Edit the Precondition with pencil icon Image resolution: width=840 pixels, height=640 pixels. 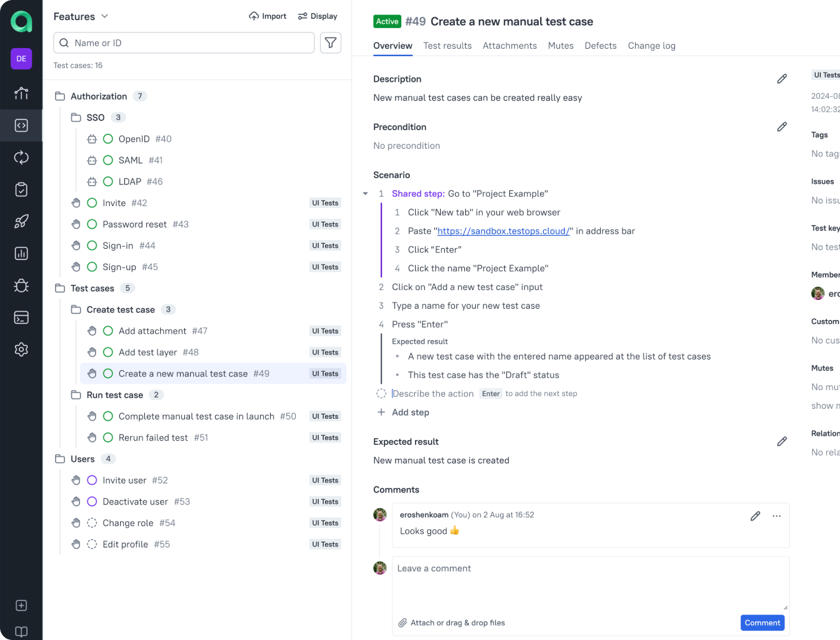(782, 127)
